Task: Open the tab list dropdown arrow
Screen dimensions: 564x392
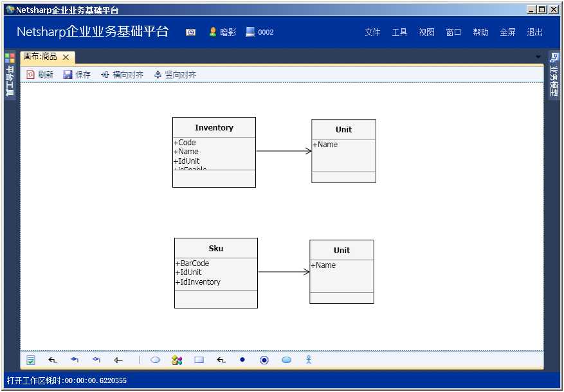Action: click(538, 57)
